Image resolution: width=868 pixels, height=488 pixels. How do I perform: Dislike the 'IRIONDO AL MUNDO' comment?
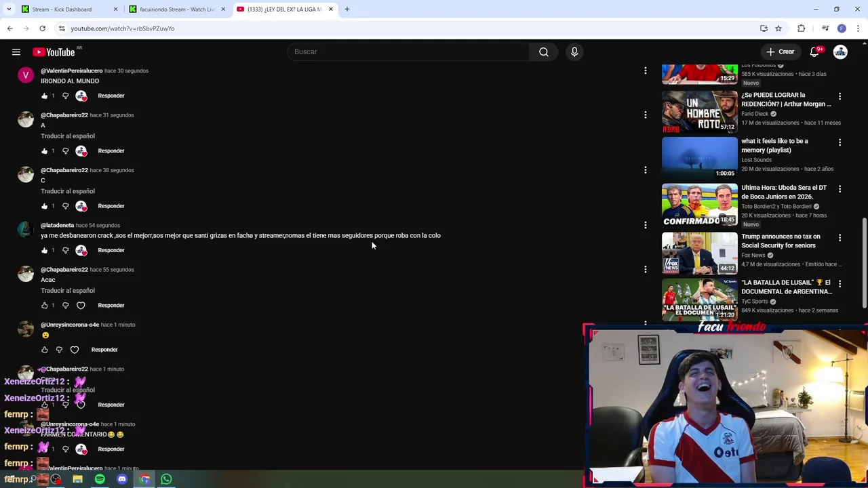[66, 96]
